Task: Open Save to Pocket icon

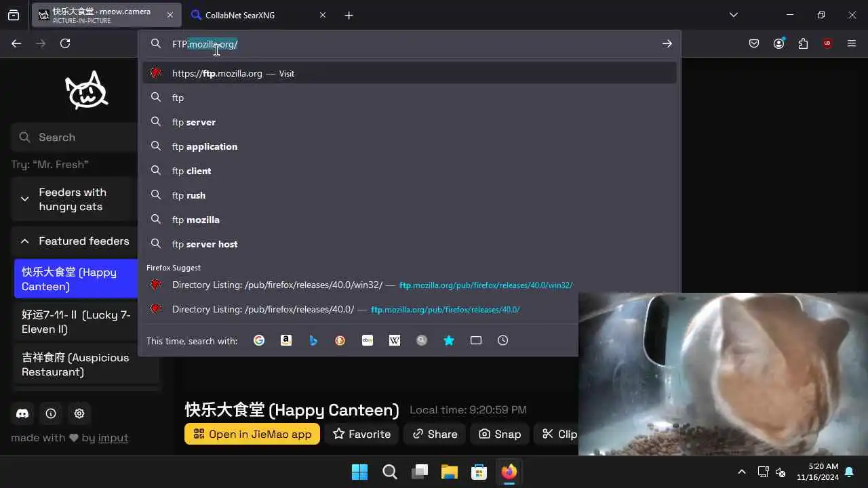Action: (754, 43)
